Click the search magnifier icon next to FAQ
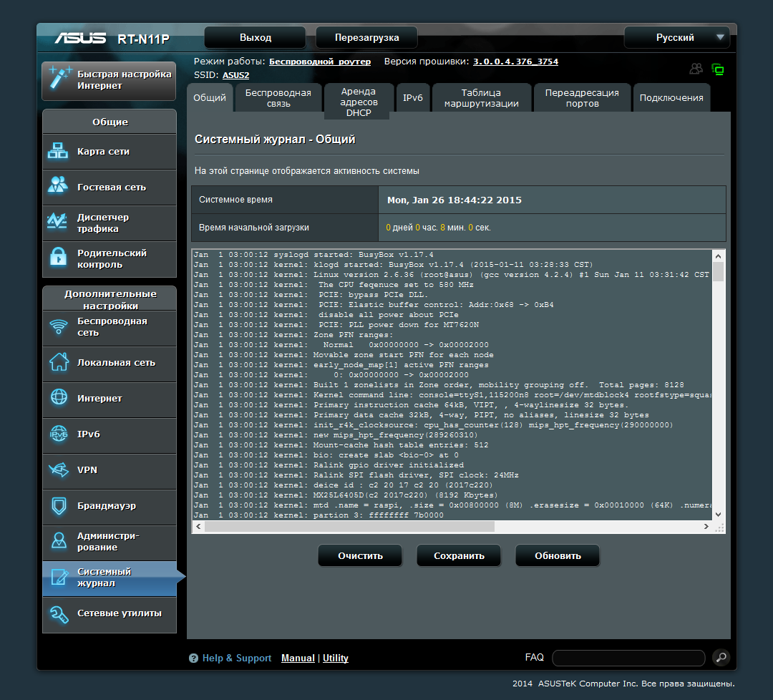773x700 pixels. [x=720, y=657]
